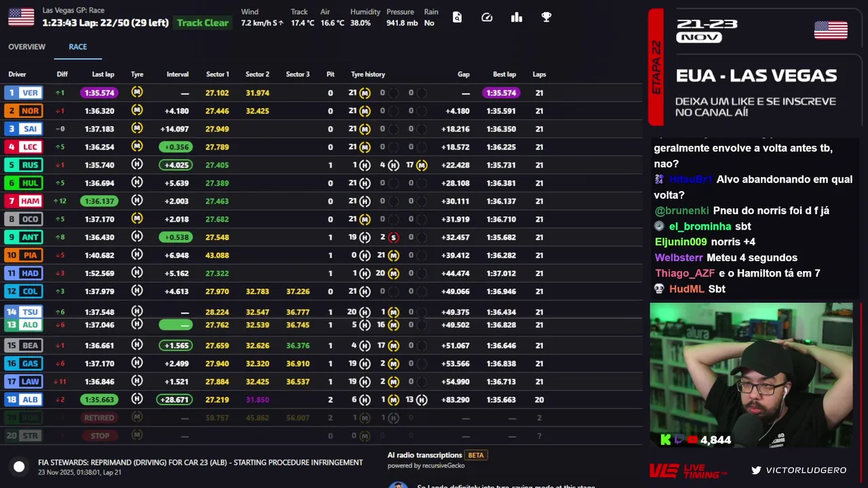Click the Humidity 38.0% reading
868x488 pixels.
(x=361, y=23)
